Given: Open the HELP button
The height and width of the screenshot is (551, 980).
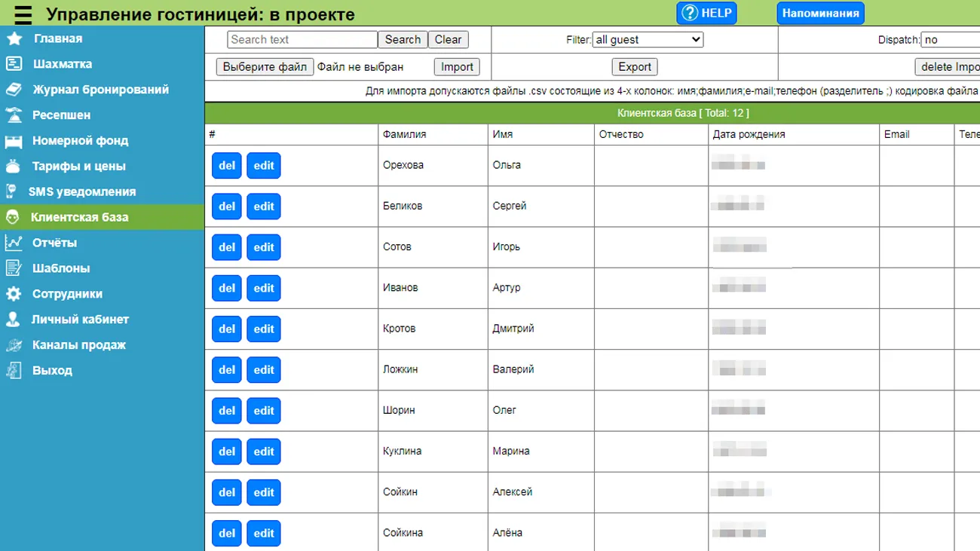Looking at the screenshot, I should [706, 14].
